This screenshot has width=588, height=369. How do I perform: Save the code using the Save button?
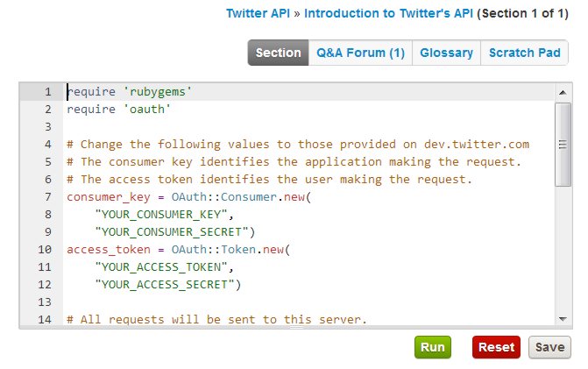coord(549,347)
